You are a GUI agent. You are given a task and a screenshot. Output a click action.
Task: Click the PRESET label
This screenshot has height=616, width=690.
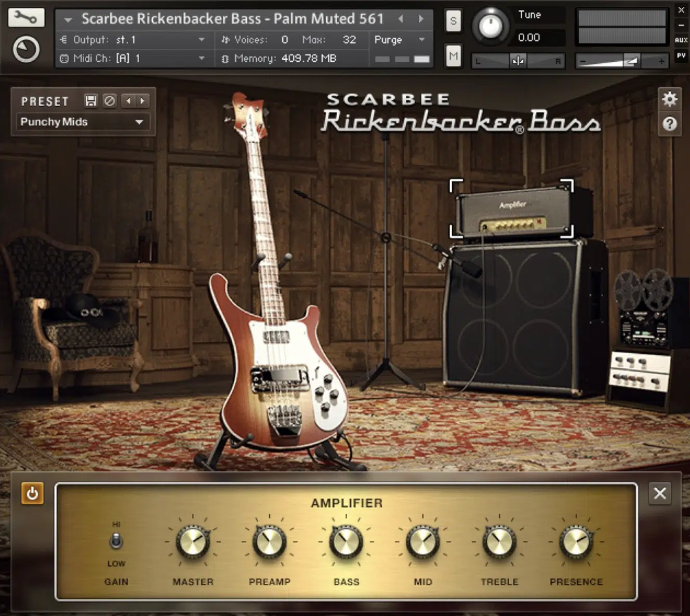coord(45,101)
